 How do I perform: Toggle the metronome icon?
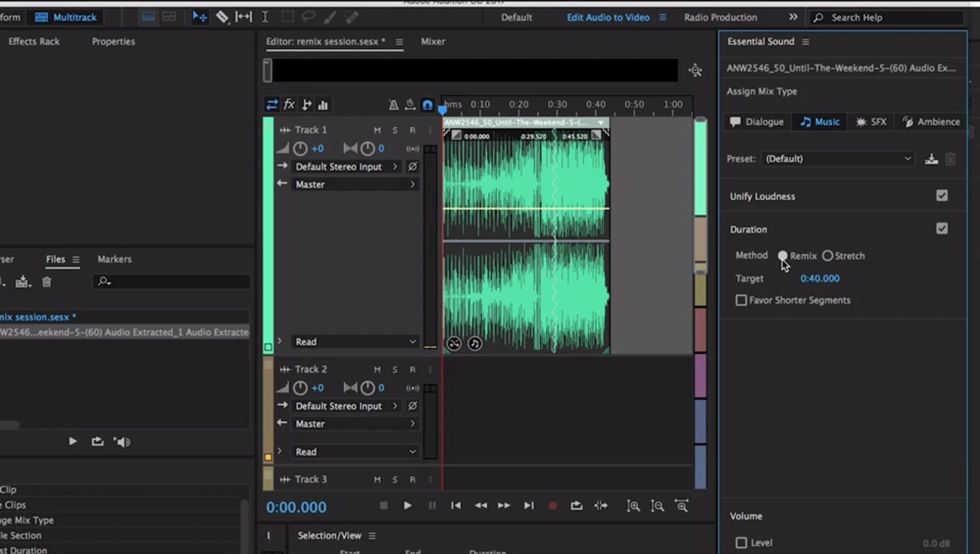[x=393, y=105]
